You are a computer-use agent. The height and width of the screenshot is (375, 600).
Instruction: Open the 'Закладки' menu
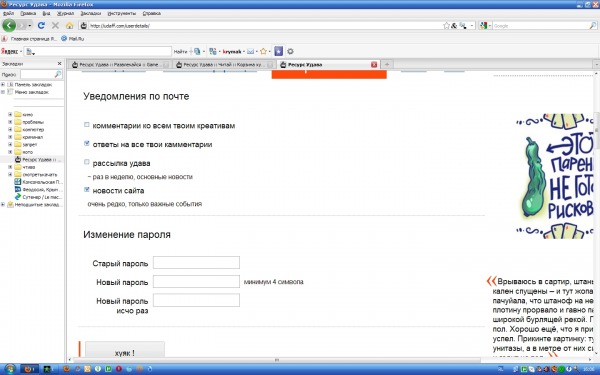pos(91,13)
